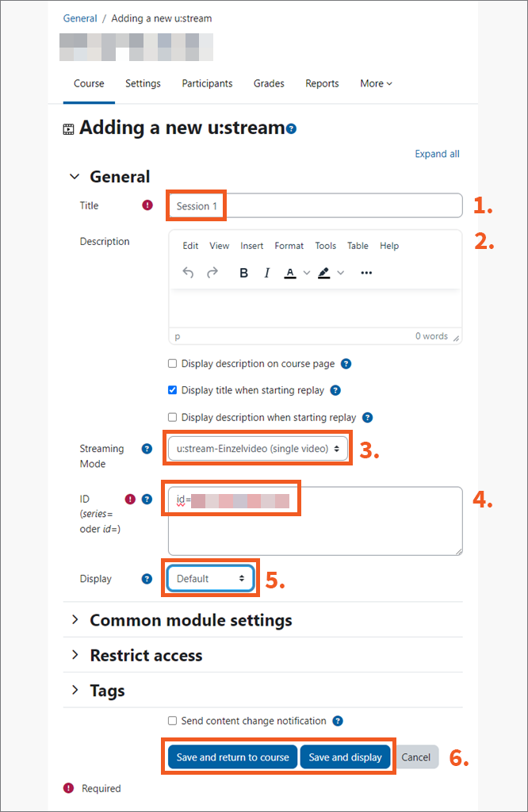The image size is (528, 812).
Task: Open the Display Default dropdown
Action: coord(210,579)
